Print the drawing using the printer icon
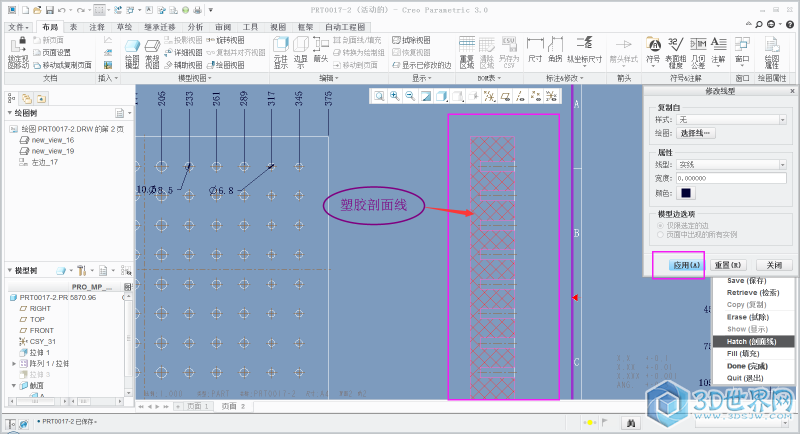The width and height of the screenshot is (800, 434). tap(197, 10)
